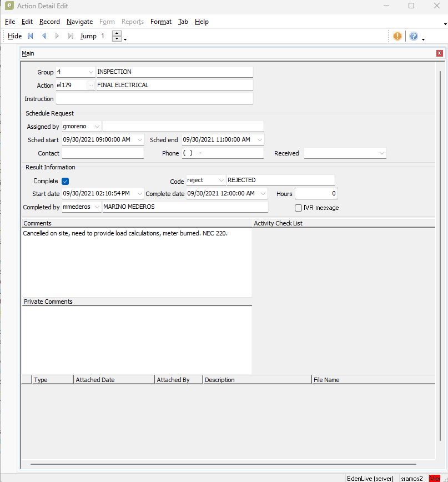
Task: Click the Hide button in toolbar
Action: tap(15, 36)
